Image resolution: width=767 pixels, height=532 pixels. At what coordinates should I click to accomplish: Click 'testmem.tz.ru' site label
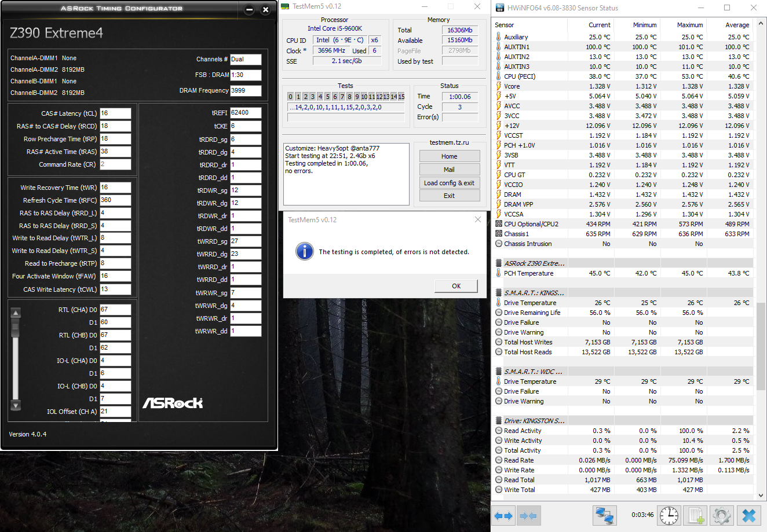(450, 142)
